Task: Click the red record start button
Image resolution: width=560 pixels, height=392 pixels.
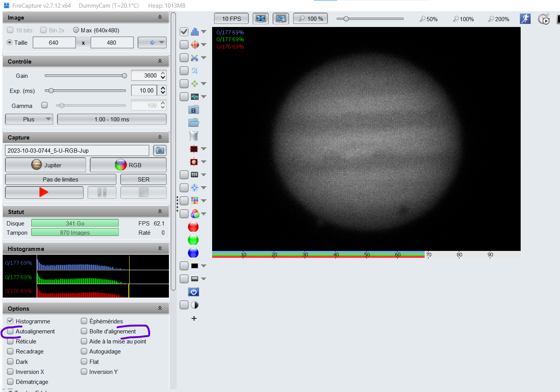Action: coord(44,192)
